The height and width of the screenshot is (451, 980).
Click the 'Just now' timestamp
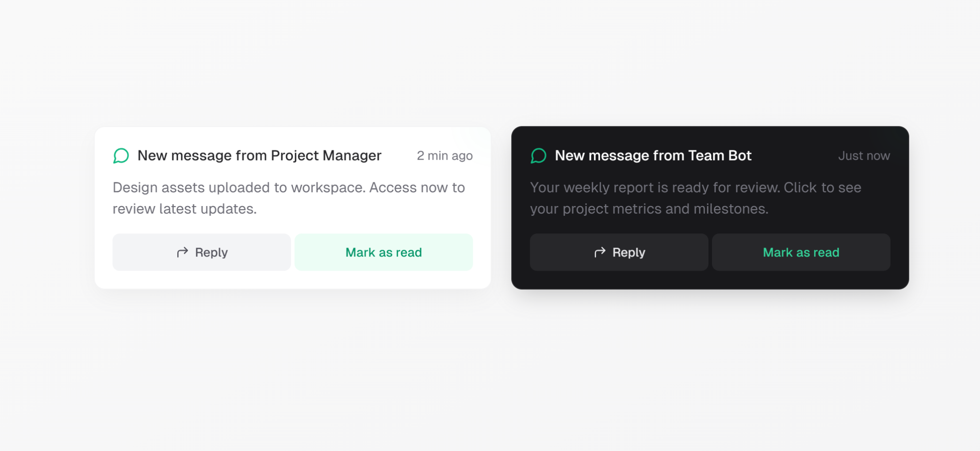point(864,156)
